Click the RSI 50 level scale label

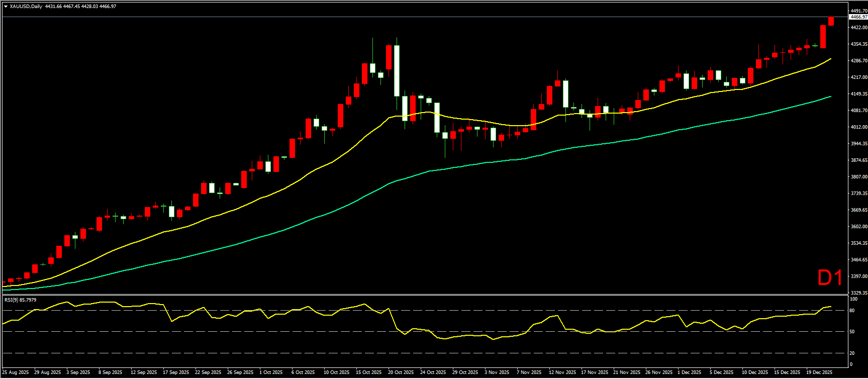coord(852,332)
